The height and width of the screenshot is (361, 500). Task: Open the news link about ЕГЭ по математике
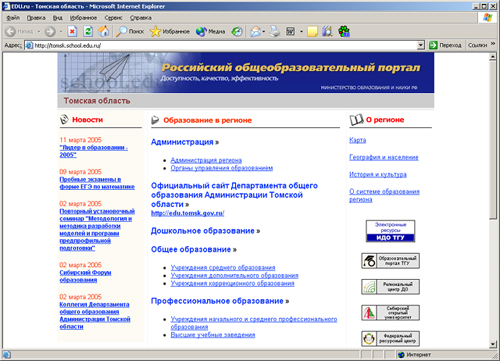click(x=97, y=183)
